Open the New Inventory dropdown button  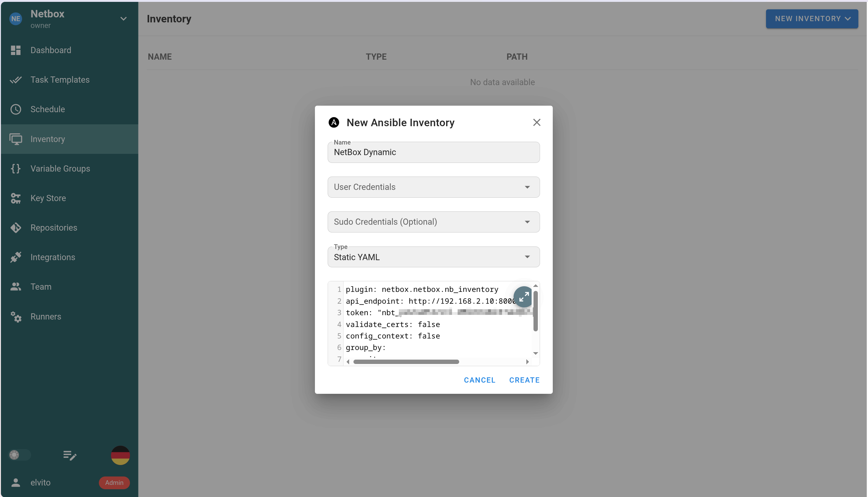point(812,19)
